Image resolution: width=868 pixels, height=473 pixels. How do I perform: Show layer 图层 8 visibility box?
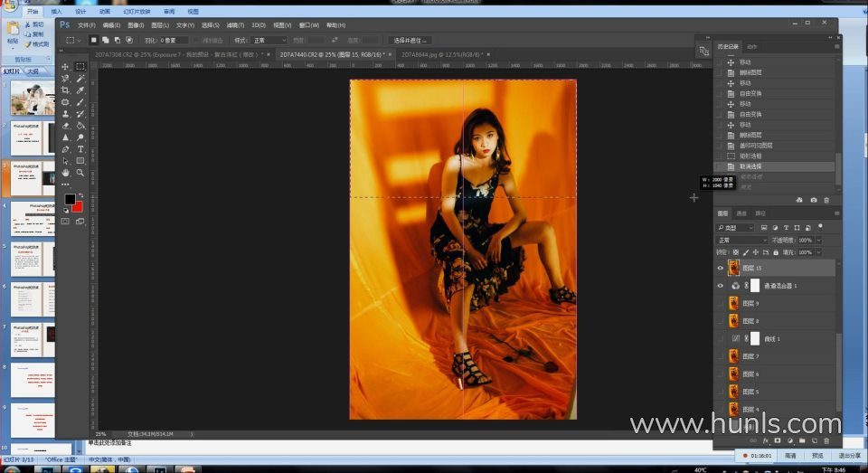[721, 321]
